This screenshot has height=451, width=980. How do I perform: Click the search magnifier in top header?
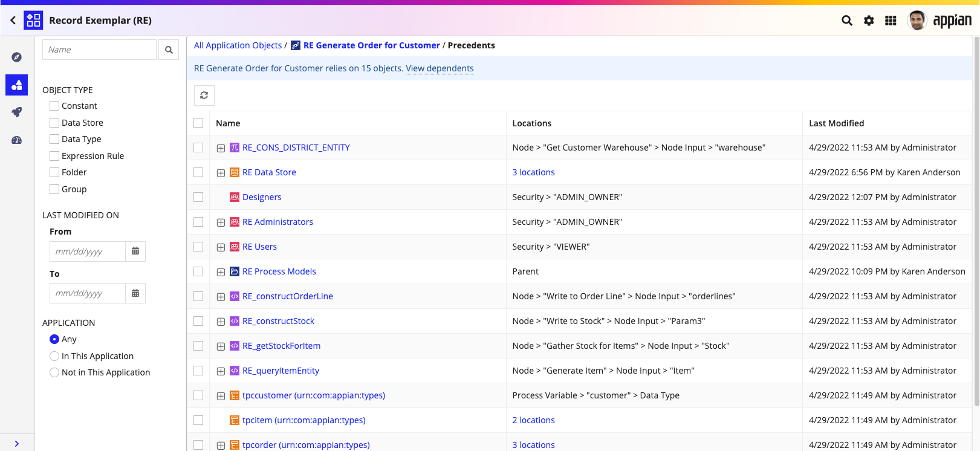click(x=847, y=21)
